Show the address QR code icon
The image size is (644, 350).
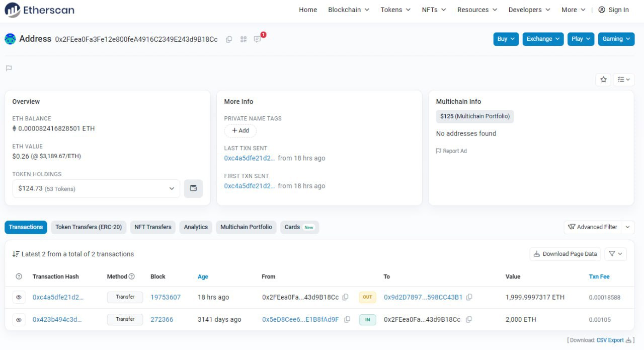click(x=244, y=39)
